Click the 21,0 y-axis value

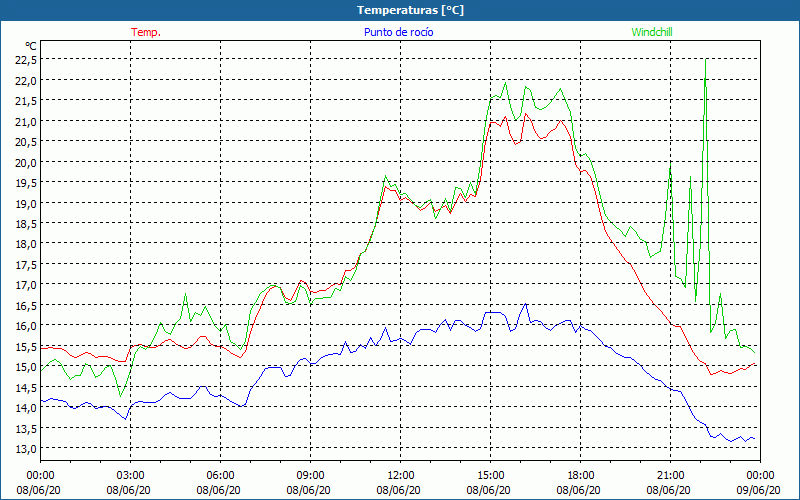(26, 121)
